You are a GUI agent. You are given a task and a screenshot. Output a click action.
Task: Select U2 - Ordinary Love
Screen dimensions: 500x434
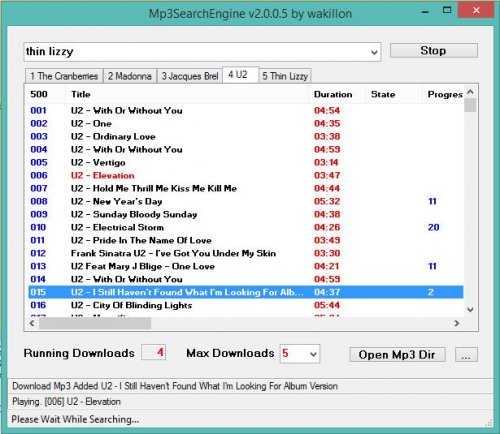click(246, 137)
